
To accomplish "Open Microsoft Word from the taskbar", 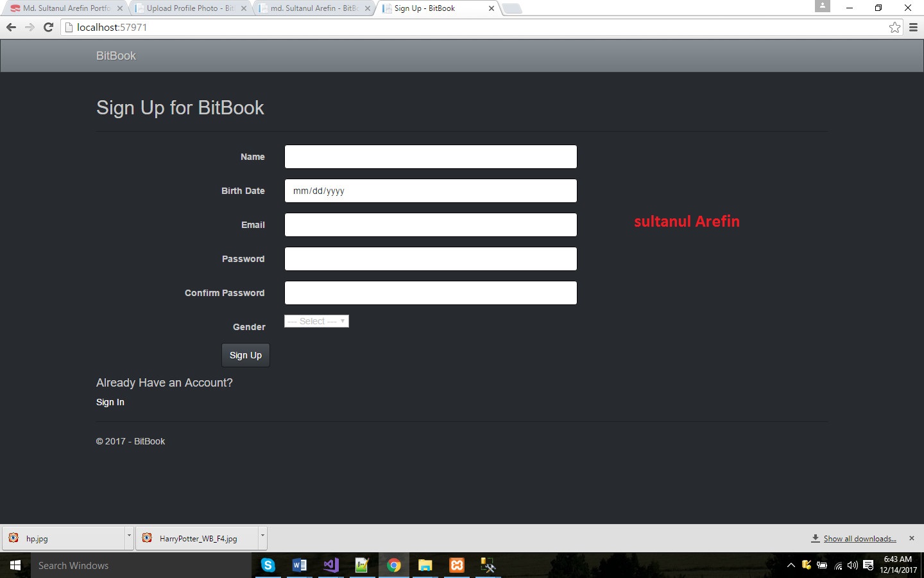I will click(299, 565).
